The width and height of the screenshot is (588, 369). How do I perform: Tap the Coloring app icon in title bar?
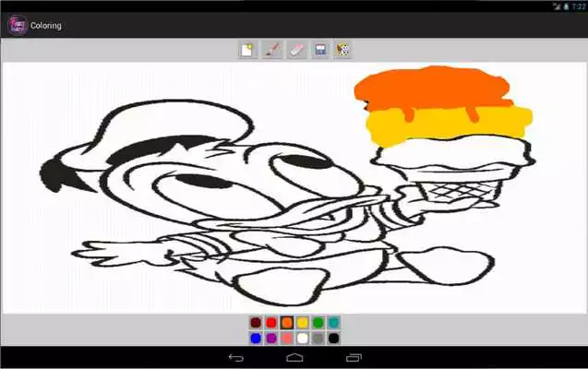pos(17,25)
